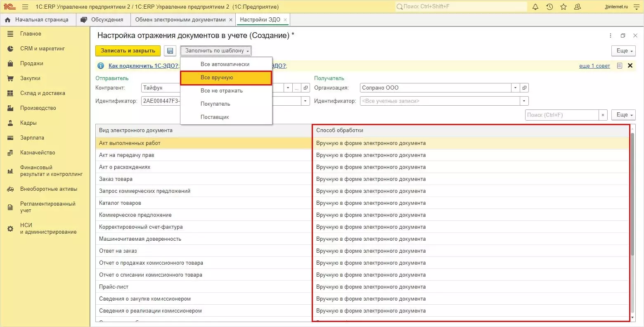This screenshot has width=644, height=327.
Task: Close the yellow tips banner
Action: pyautogui.click(x=630, y=66)
